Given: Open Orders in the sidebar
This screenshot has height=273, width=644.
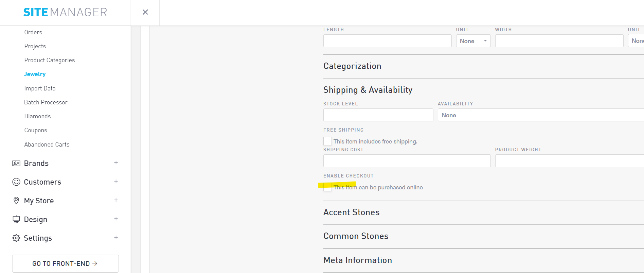Looking at the screenshot, I should click(x=33, y=32).
